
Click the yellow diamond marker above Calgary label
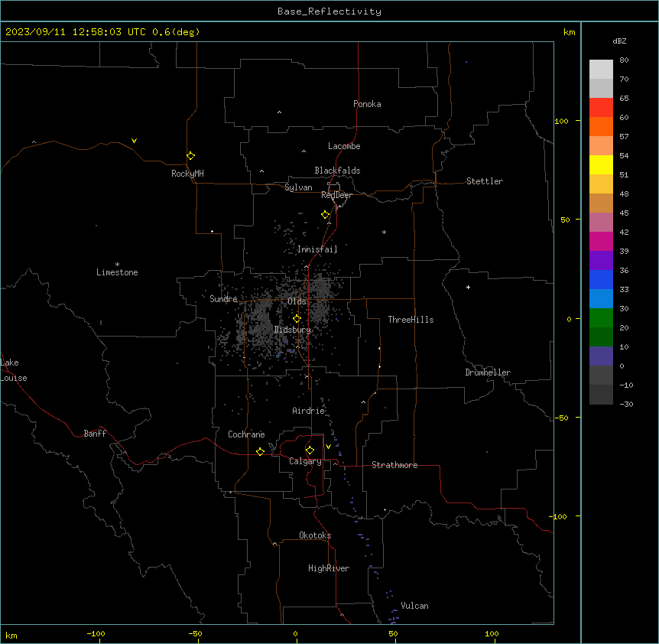click(x=310, y=450)
